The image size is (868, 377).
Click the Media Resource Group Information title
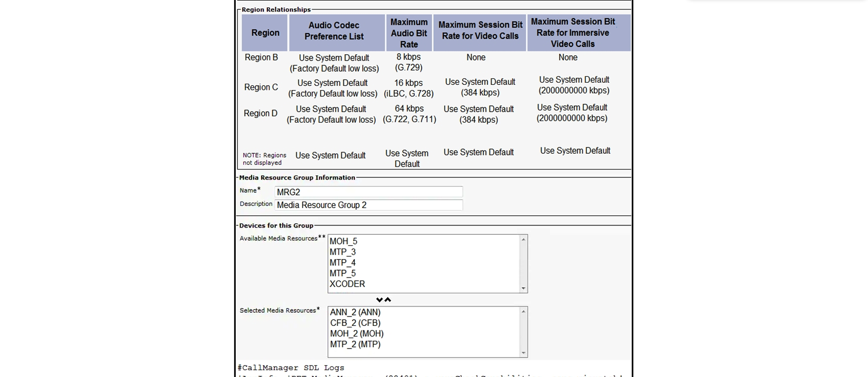tap(297, 178)
